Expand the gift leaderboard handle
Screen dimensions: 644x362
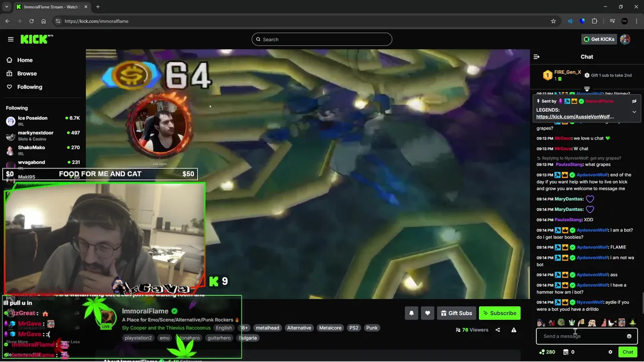pyautogui.click(x=587, y=89)
